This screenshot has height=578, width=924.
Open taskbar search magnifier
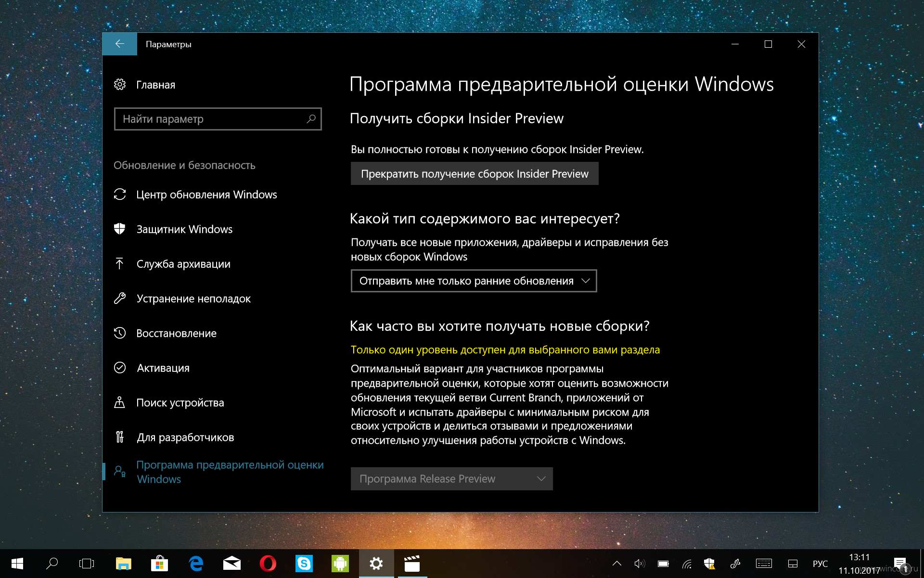coord(52,564)
